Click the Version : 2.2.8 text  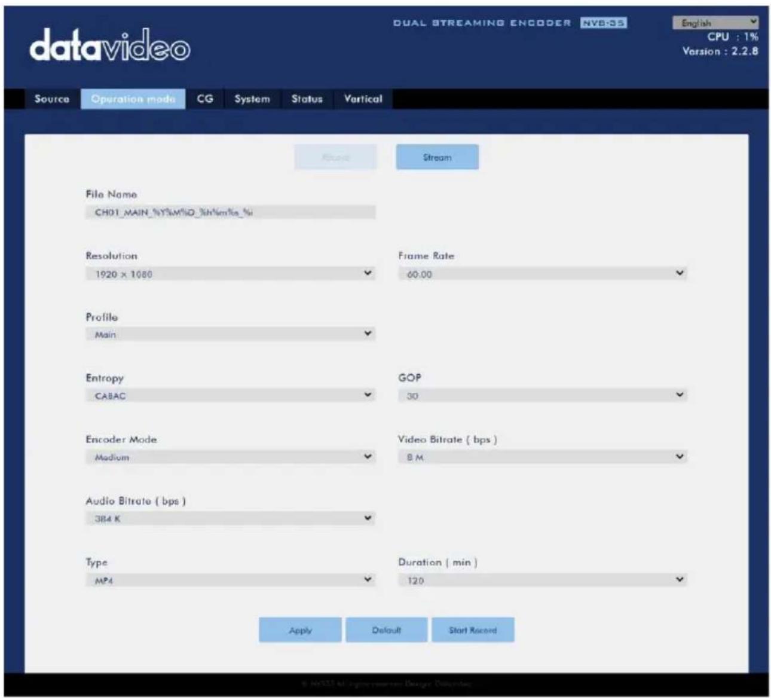point(720,51)
